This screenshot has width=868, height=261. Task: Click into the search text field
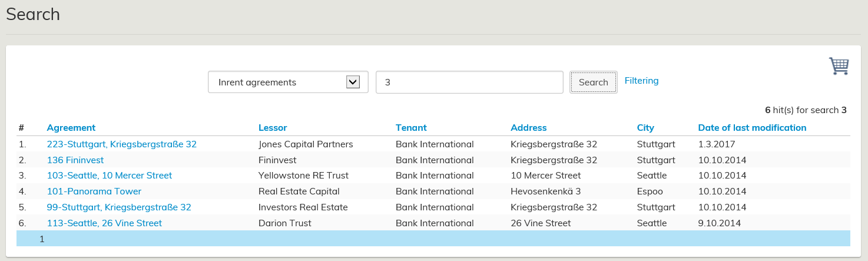[469, 82]
